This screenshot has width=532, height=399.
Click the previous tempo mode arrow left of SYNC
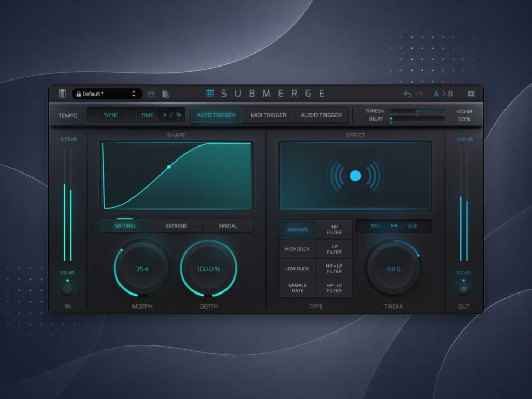click(96, 115)
